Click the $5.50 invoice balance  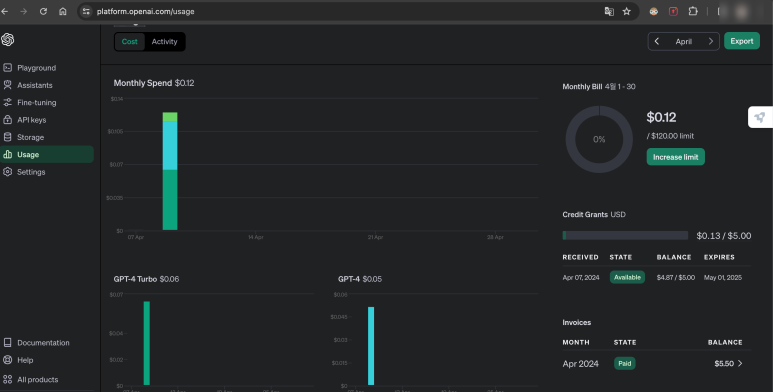pos(724,363)
